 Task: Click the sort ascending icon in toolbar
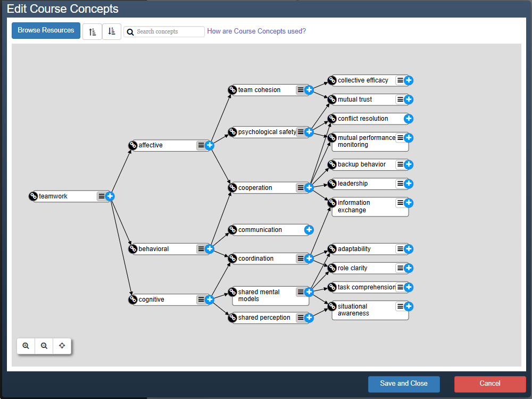click(92, 32)
